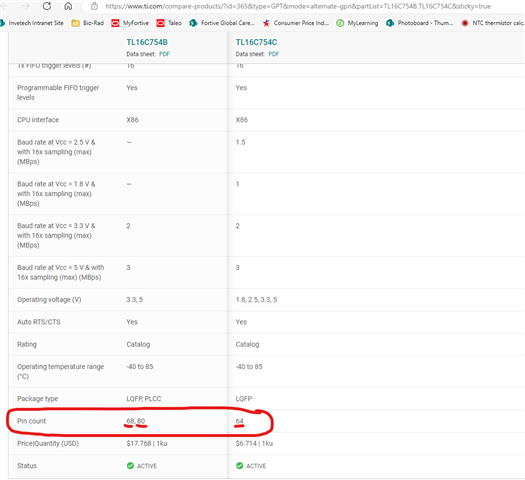Reload the page with the refresh icon
The image size is (525, 480).
tap(47, 6)
